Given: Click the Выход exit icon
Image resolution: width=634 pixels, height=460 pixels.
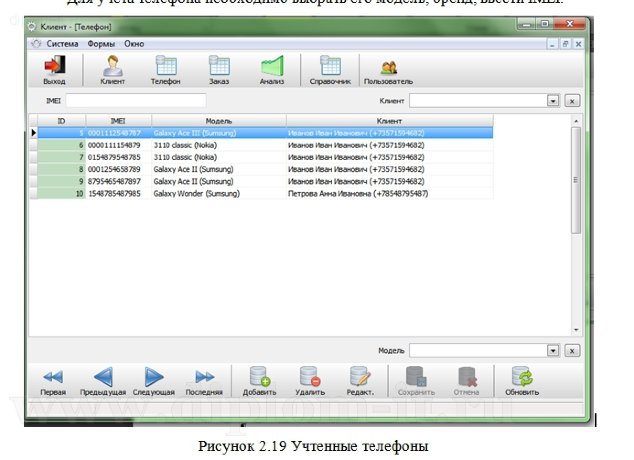Looking at the screenshot, I should click(x=54, y=69).
